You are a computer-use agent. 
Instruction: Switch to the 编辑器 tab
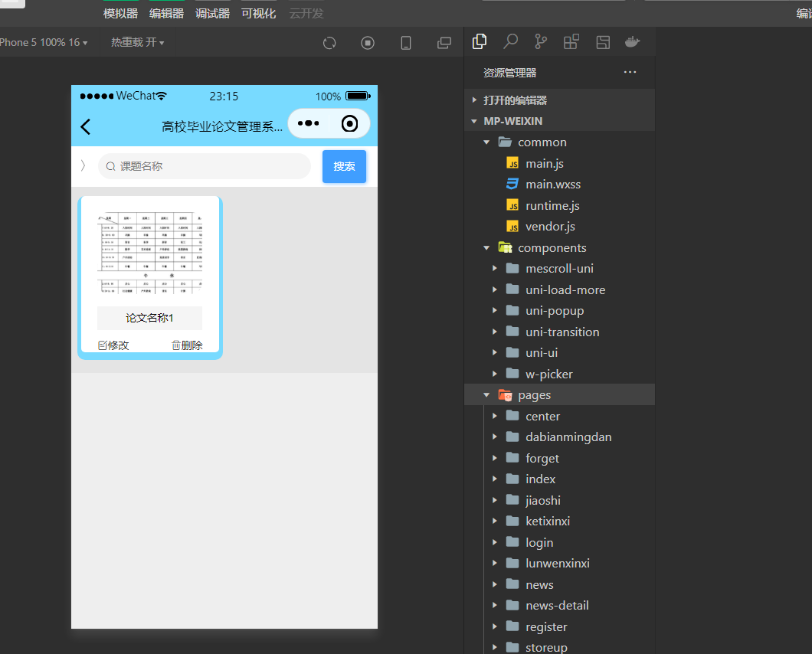point(166,14)
